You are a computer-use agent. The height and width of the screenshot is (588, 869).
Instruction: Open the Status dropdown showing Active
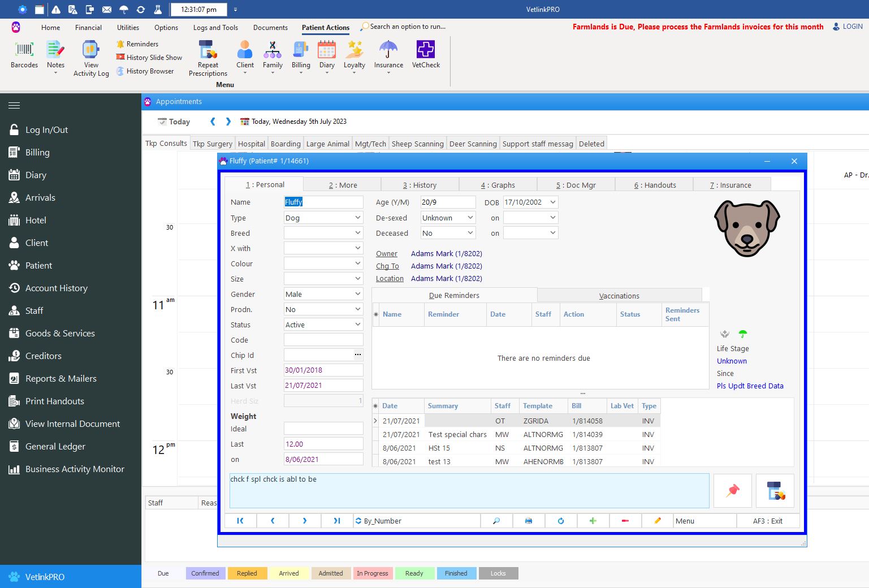click(357, 324)
